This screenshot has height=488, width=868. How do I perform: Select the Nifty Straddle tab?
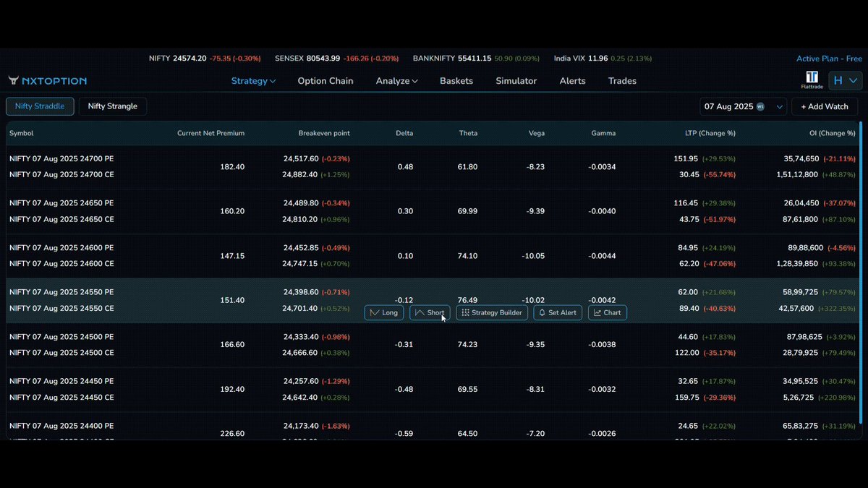(40, 106)
